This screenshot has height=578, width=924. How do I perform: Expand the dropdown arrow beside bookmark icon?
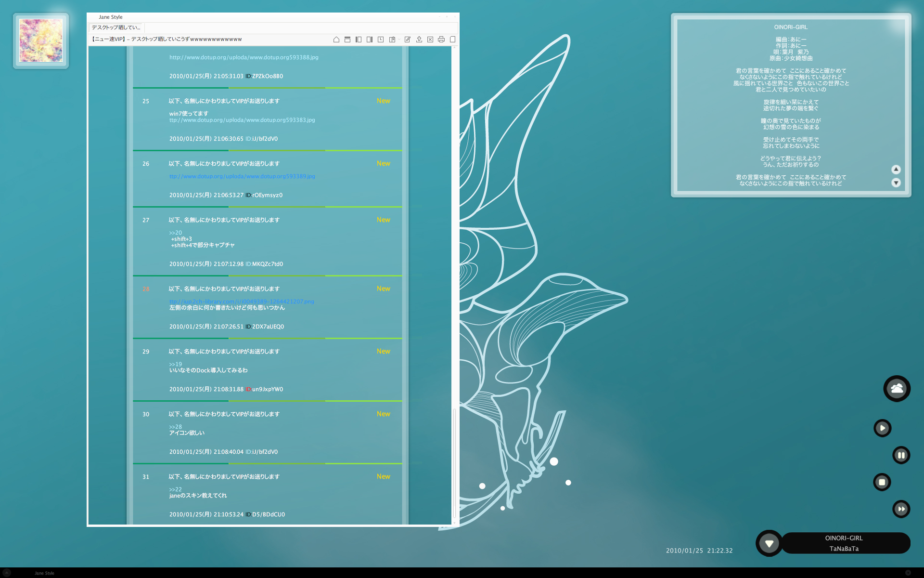(x=399, y=39)
